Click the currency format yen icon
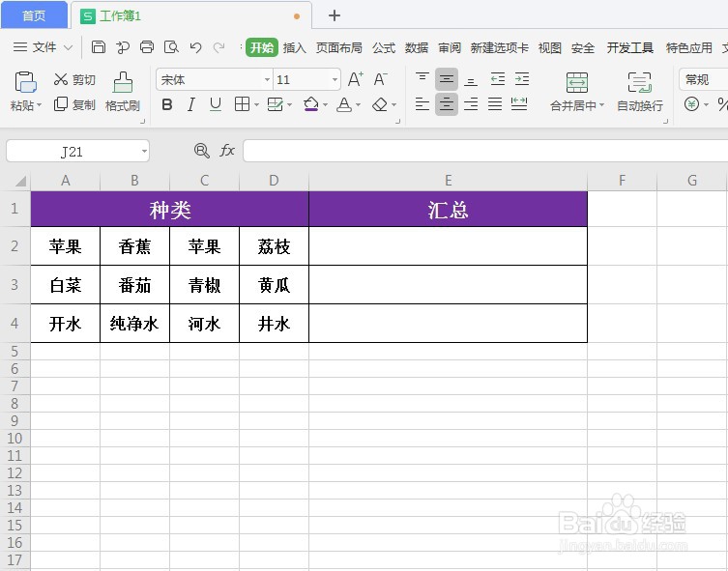Image resolution: width=728 pixels, height=571 pixels. (x=691, y=104)
